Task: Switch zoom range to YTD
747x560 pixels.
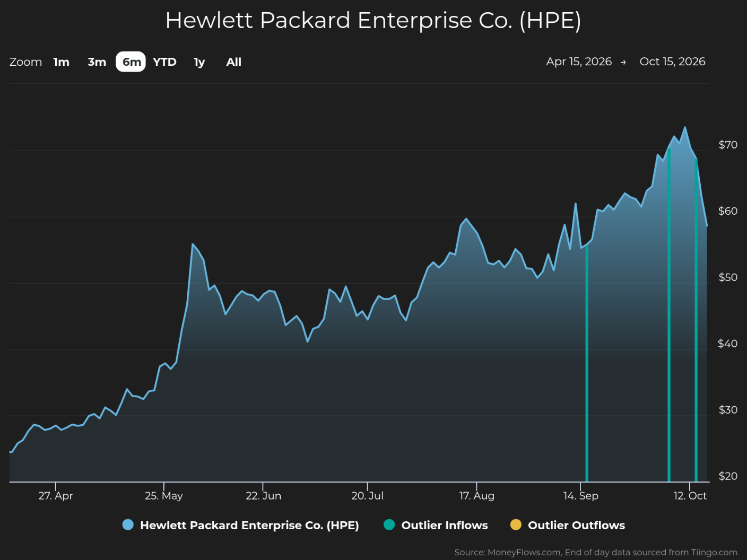Action: tap(164, 62)
